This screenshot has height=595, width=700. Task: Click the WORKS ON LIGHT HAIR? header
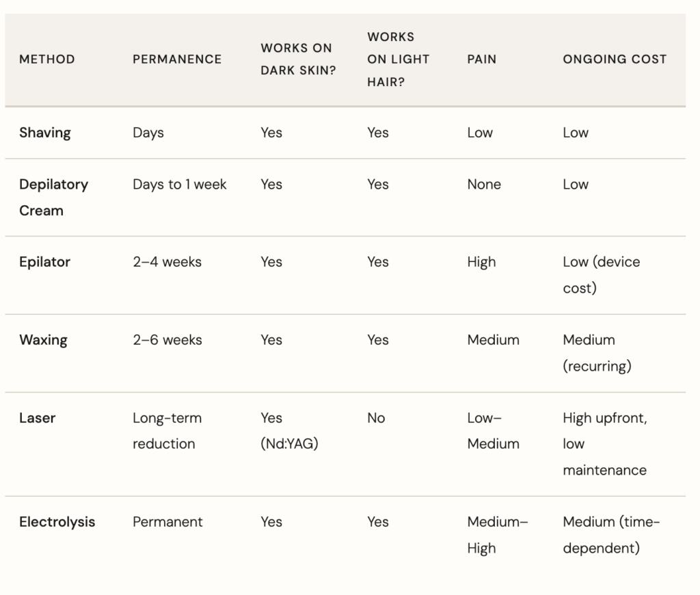point(398,59)
